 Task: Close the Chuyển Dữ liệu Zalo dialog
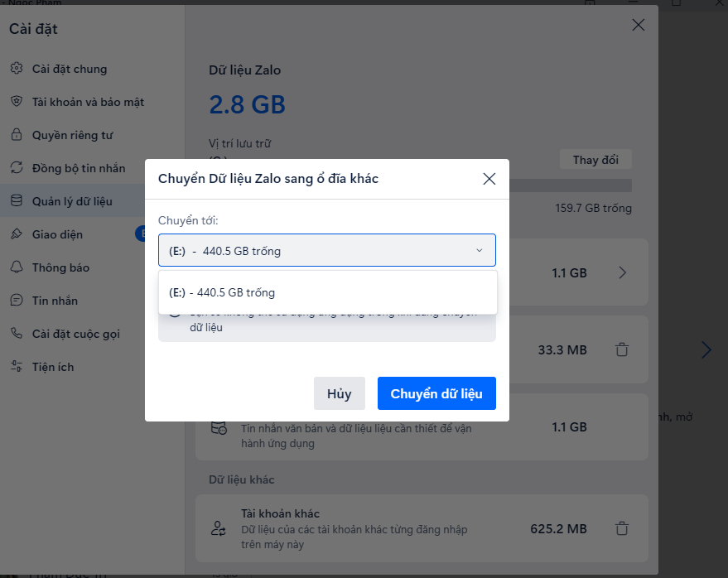(x=489, y=179)
